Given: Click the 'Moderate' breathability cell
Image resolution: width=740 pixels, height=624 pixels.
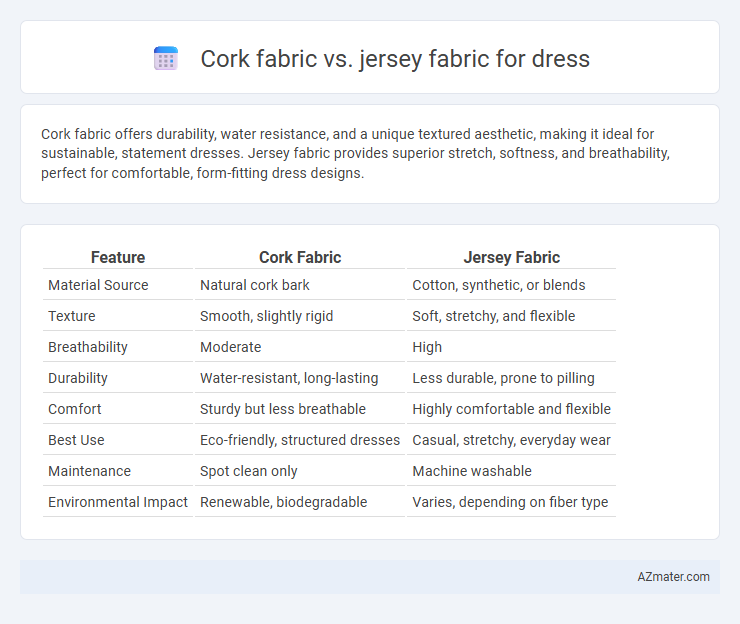Looking at the screenshot, I should coord(230,347).
